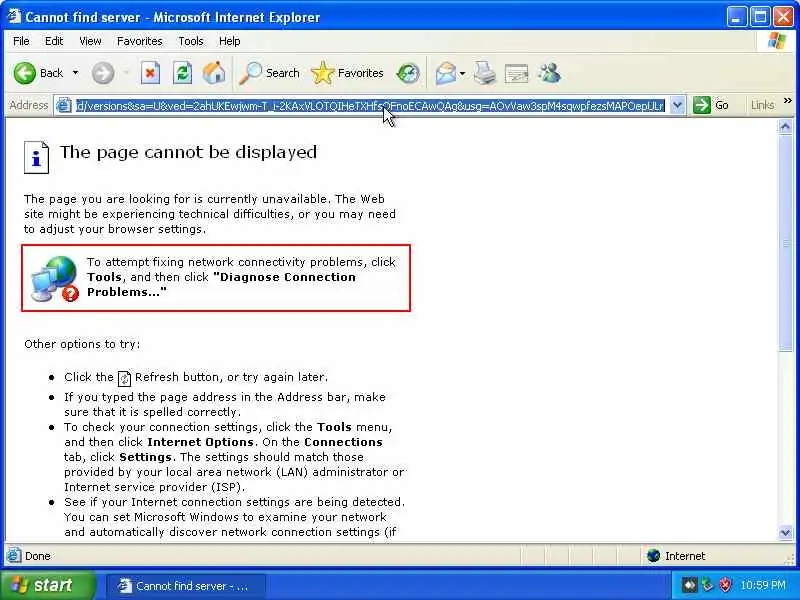Image resolution: width=800 pixels, height=600 pixels.
Task: Click the Edit page toolbar icon
Action: pyautogui.click(x=516, y=73)
